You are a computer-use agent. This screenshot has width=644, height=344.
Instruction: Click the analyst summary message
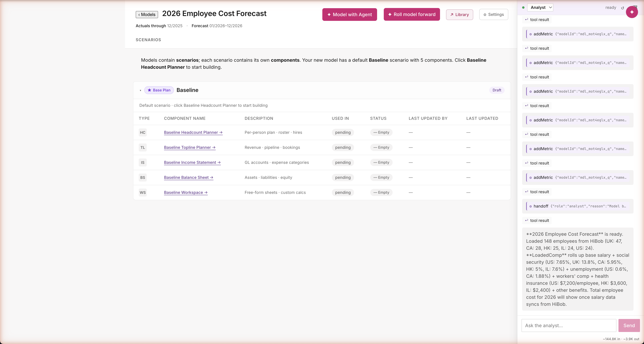point(578,269)
